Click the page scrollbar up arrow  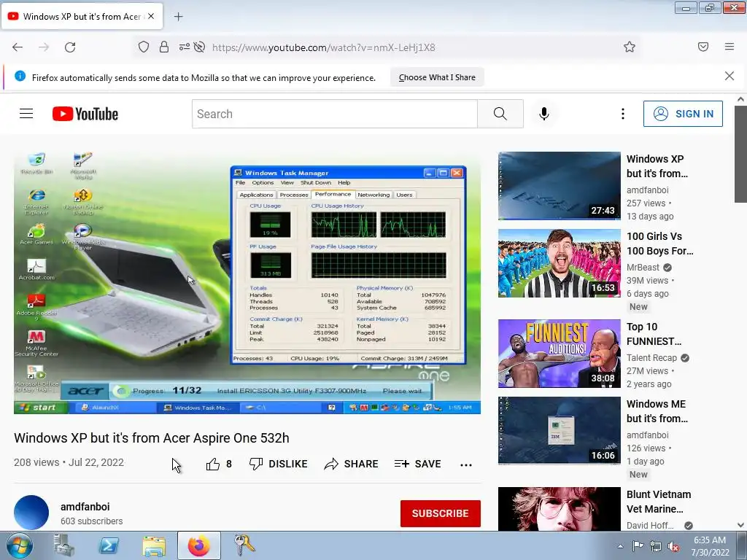[x=740, y=99]
